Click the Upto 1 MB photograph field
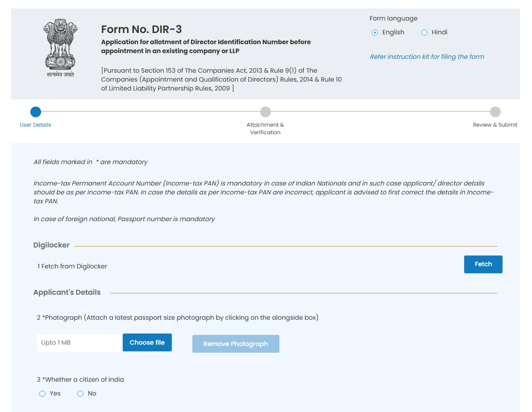532x412 pixels. click(79, 342)
